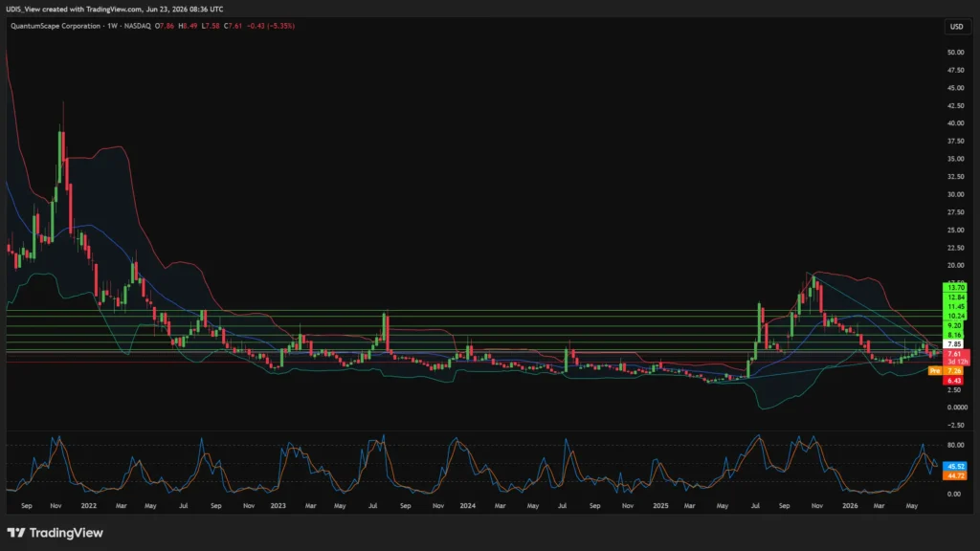Click the blue 45.52 oscillator value label
The image size is (980, 551).
[x=956, y=466]
